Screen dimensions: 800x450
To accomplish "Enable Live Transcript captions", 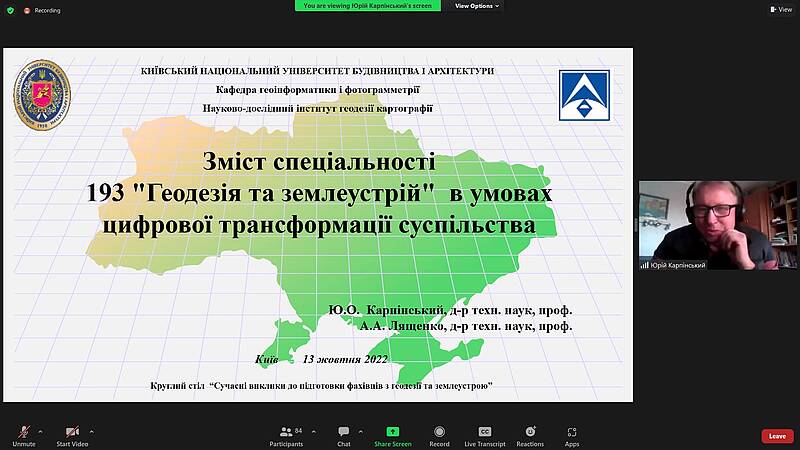I will [485, 436].
